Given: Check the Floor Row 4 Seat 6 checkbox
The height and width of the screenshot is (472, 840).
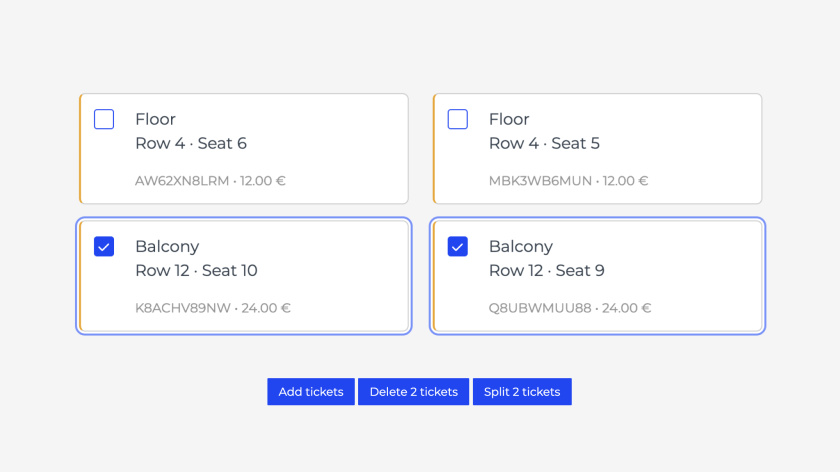Looking at the screenshot, I should (104, 119).
